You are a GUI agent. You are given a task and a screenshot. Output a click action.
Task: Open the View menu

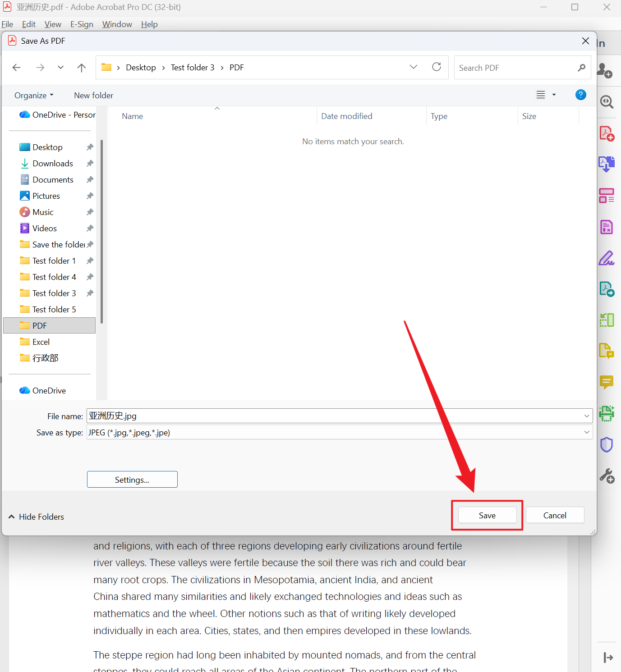[53, 24]
